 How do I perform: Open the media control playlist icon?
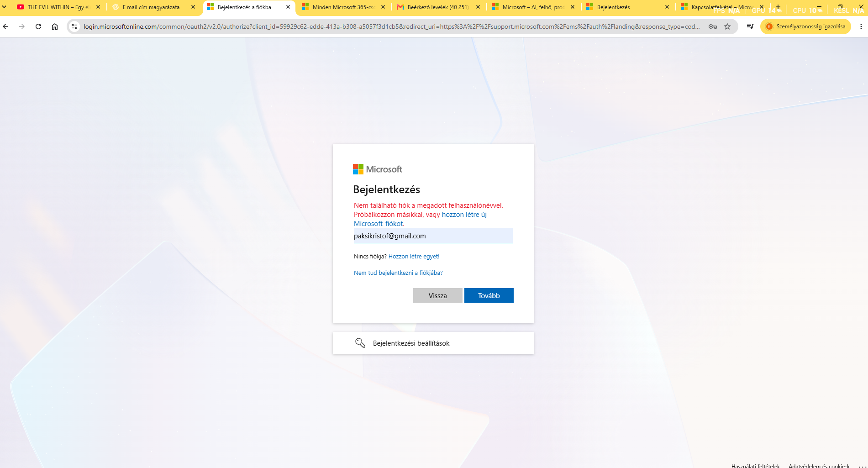click(x=750, y=26)
